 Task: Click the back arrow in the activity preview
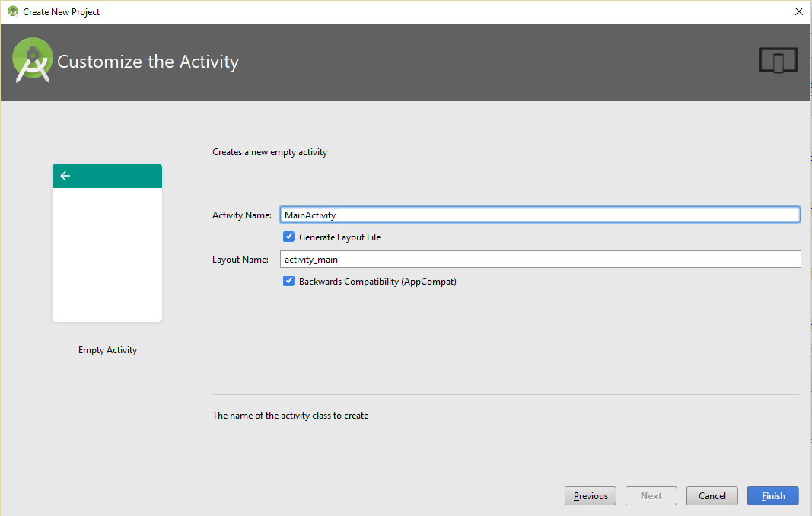65,176
